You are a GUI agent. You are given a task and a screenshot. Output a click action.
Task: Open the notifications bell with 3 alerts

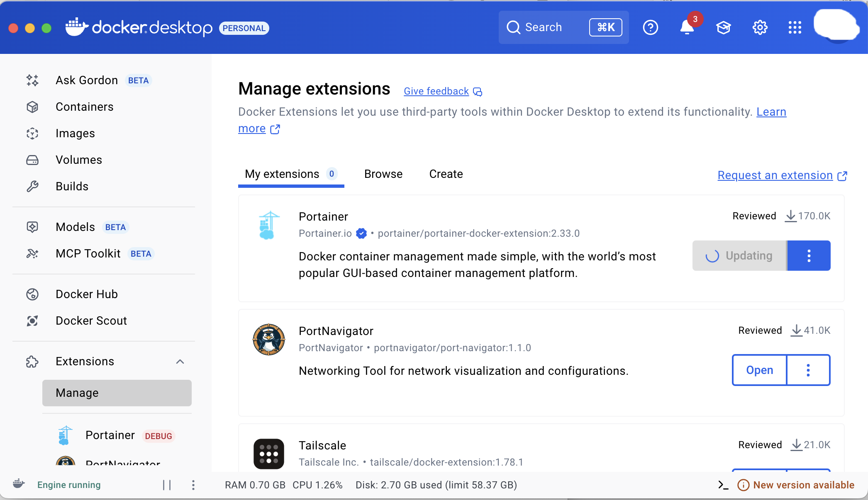tap(687, 27)
